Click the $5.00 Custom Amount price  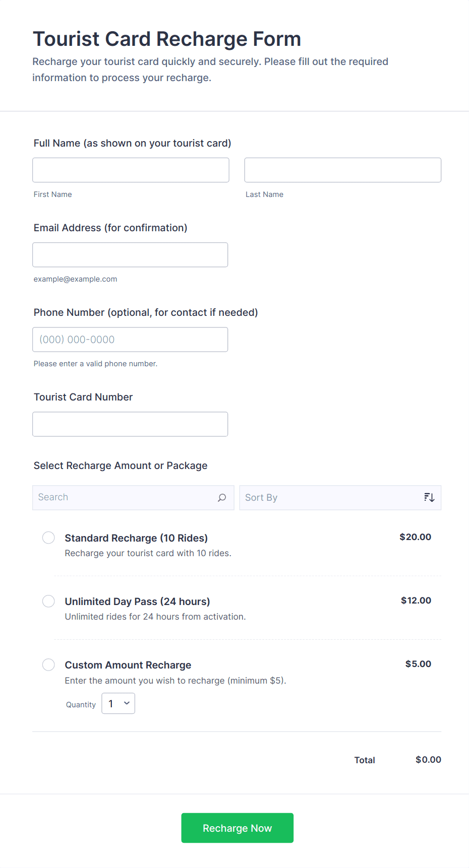(418, 664)
